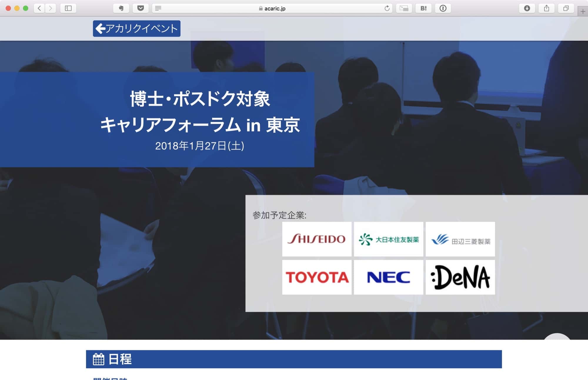This screenshot has height=380, width=588.
Task: Reload the page with refresh icon
Action: click(387, 8)
